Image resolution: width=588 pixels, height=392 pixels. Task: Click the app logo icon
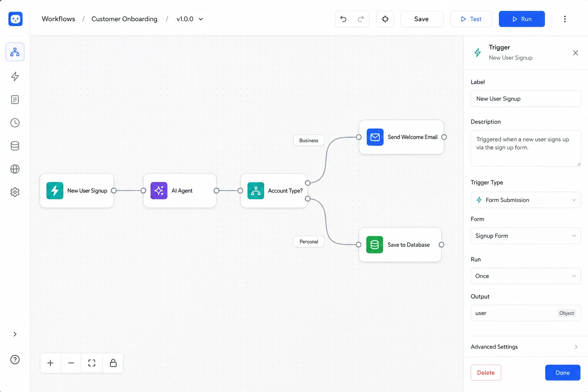15,19
